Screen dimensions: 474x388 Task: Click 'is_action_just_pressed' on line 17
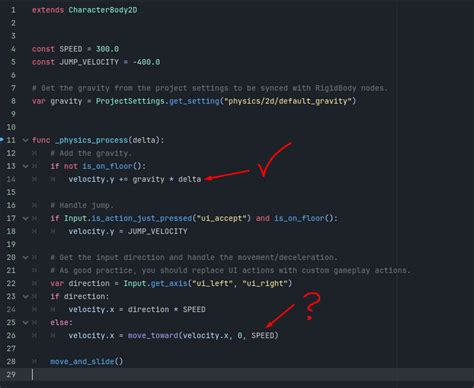(142, 218)
